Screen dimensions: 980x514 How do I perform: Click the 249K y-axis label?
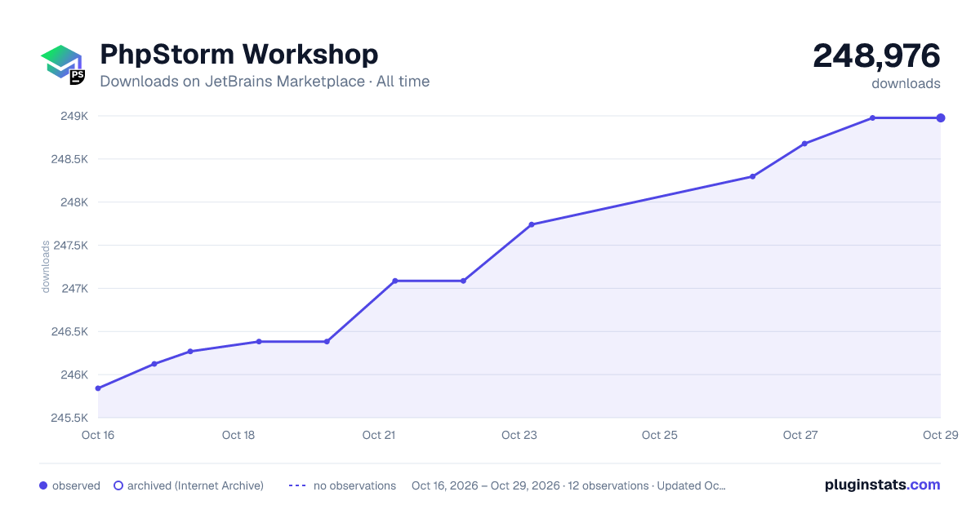pos(74,116)
